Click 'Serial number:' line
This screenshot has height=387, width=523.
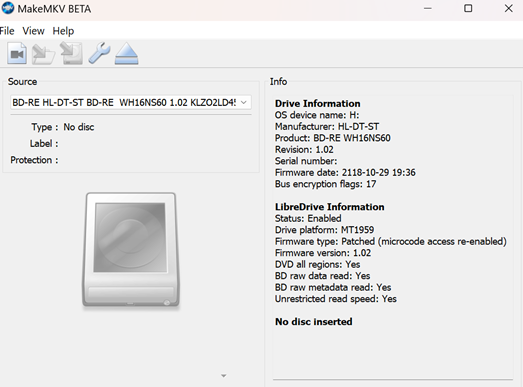click(306, 161)
